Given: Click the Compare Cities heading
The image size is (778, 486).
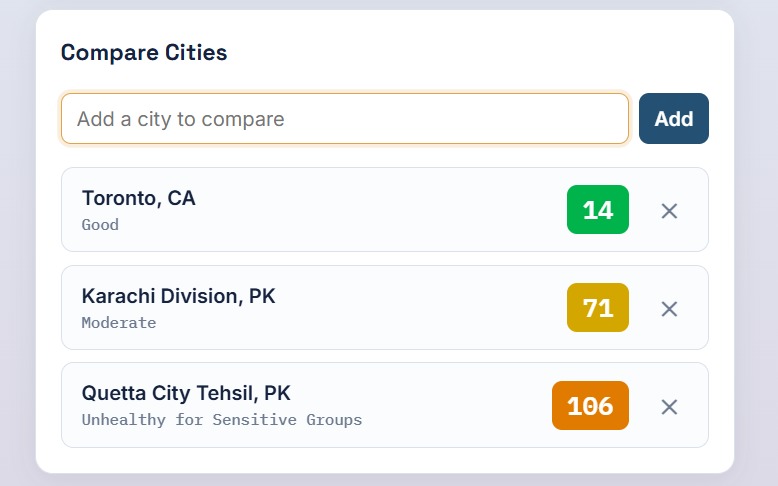Looking at the screenshot, I should [144, 53].
